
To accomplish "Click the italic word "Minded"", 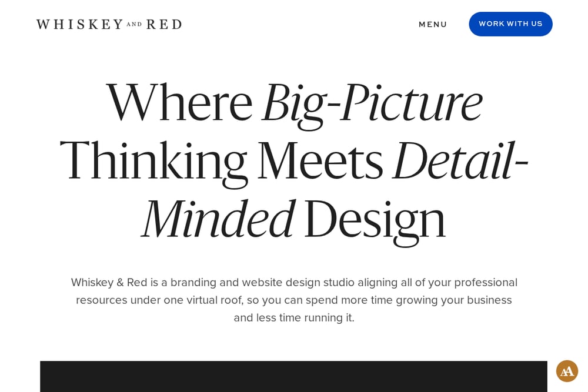I will (x=219, y=220).
